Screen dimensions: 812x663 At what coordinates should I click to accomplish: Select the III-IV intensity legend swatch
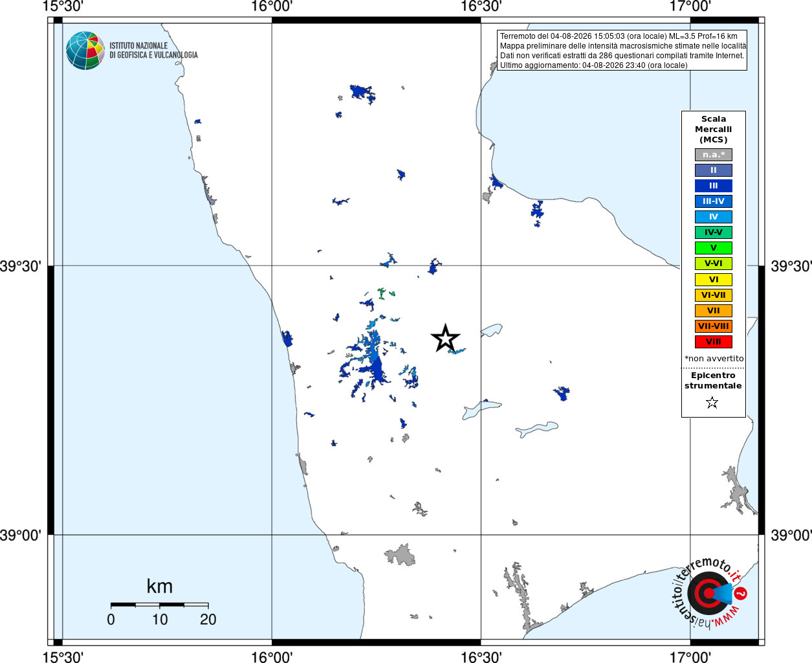click(x=714, y=201)
